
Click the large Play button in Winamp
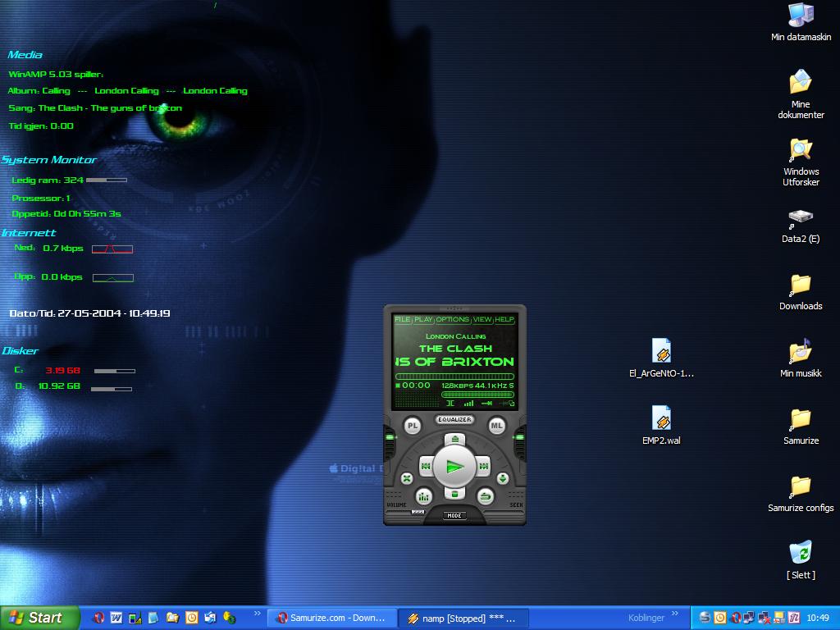pyautogui.click(x=454, y=467)
